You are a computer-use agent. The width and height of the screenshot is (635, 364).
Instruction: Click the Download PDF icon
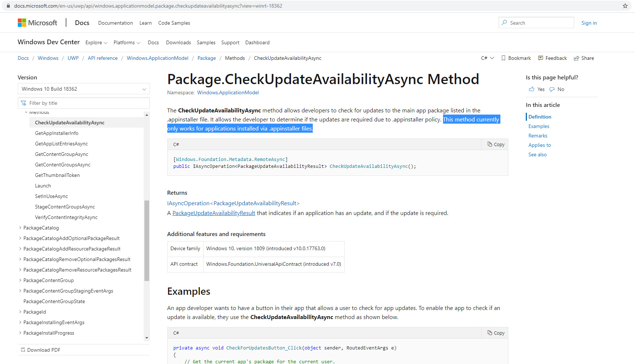(x=23, y=350)
